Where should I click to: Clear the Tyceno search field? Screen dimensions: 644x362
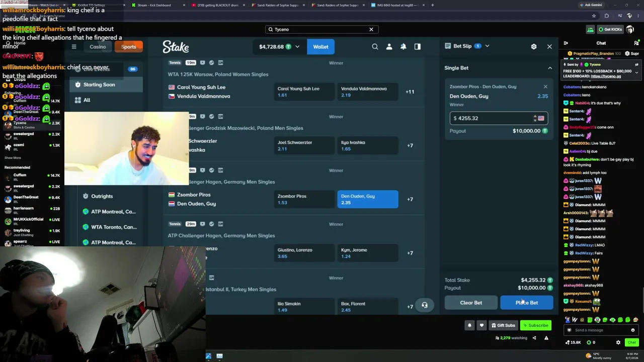coord(371,29)
